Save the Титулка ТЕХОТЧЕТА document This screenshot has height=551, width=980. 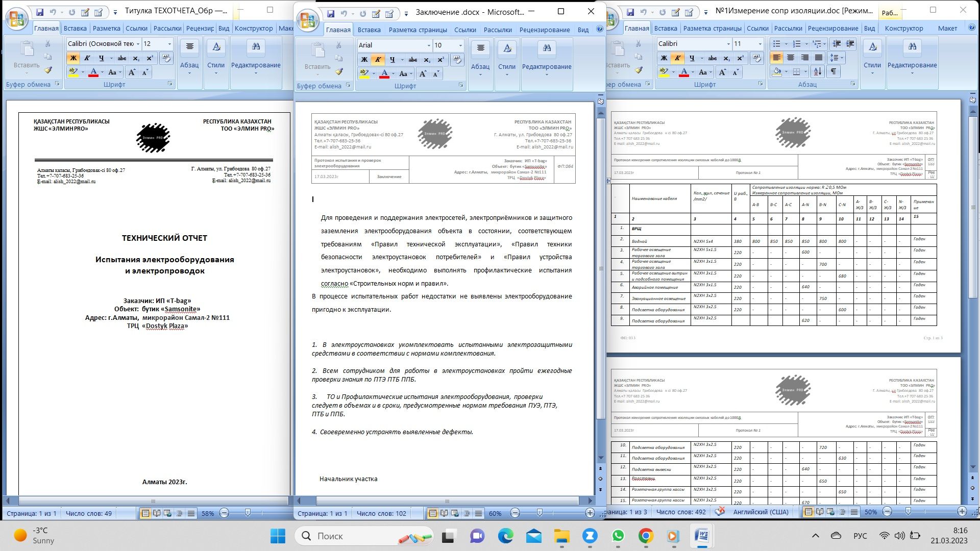pyautogui.click(x=39, y=12)
